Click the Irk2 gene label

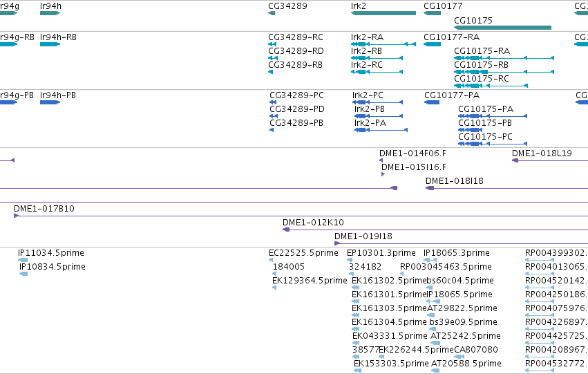(358, 6)
